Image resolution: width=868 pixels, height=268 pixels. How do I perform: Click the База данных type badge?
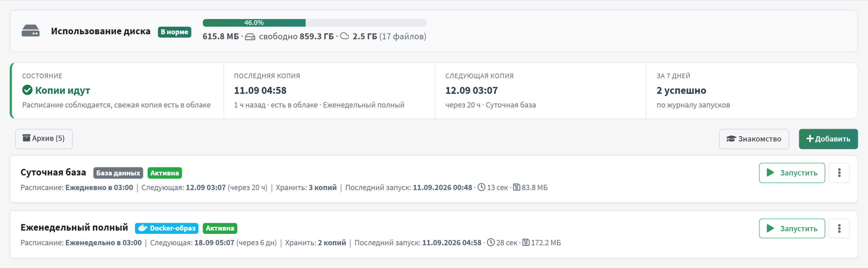(x=118, y=173)
